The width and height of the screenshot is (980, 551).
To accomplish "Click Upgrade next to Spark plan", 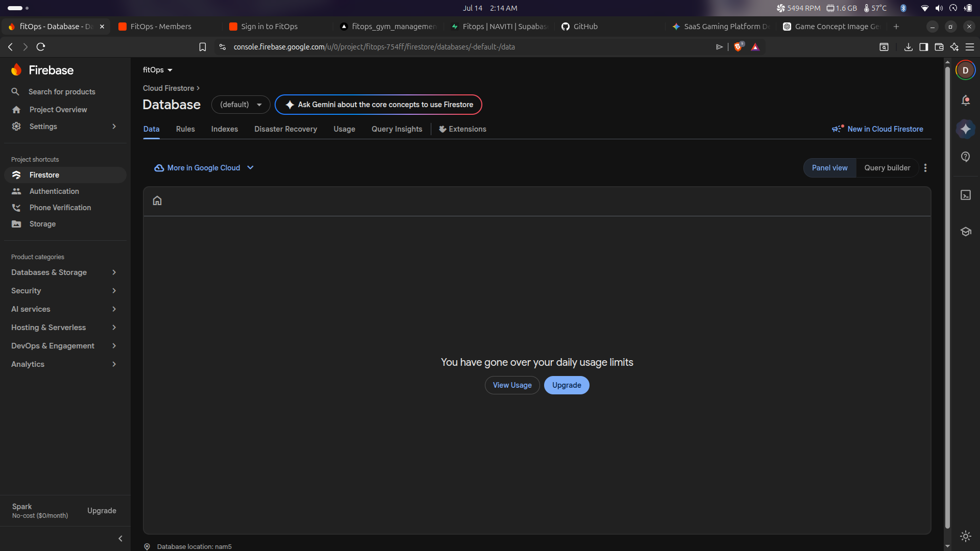I will tap(102, 511).
